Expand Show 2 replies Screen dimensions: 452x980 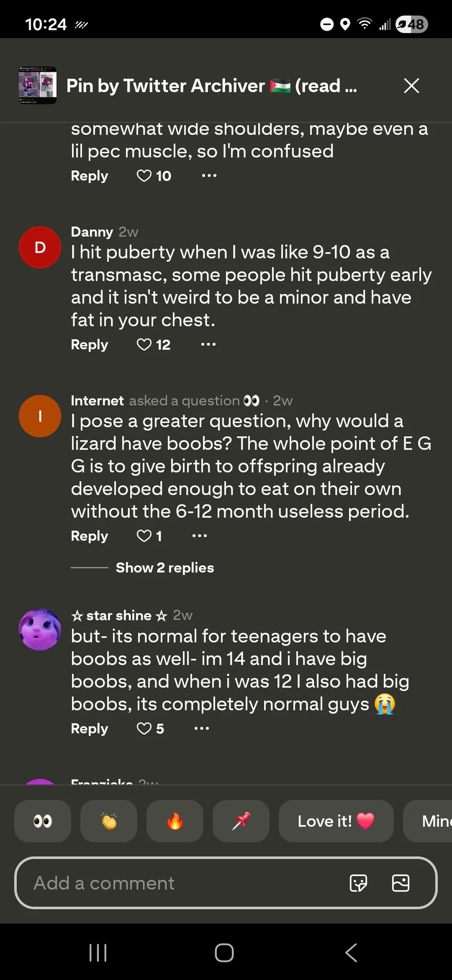click(x=165, y=568)
